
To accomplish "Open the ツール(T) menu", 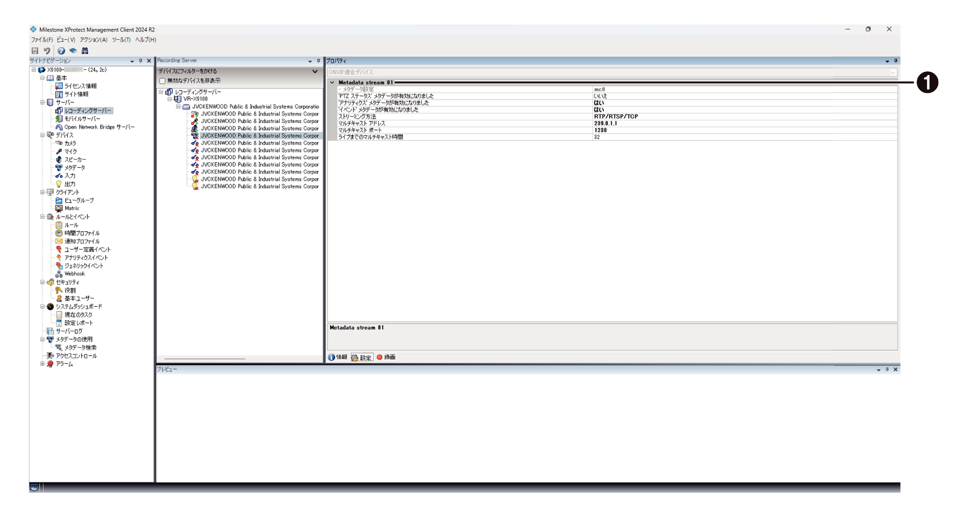I will 121,40.
